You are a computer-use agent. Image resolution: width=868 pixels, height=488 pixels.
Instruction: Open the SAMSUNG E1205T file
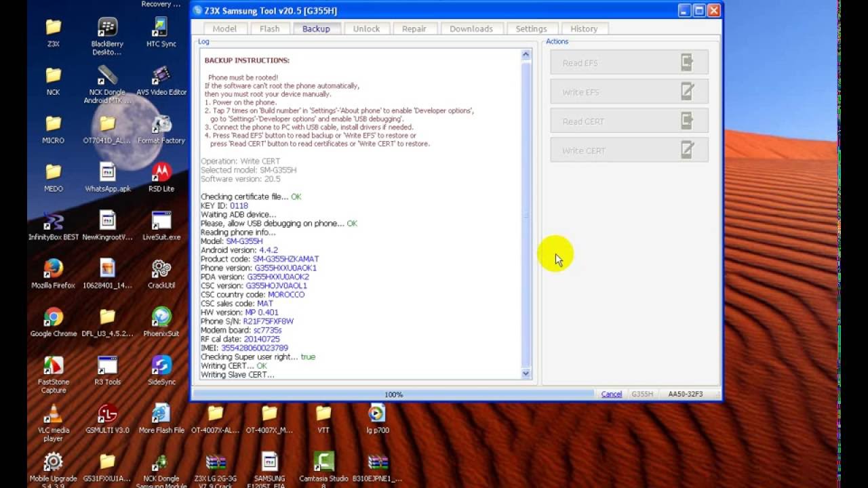click(269, 468)
